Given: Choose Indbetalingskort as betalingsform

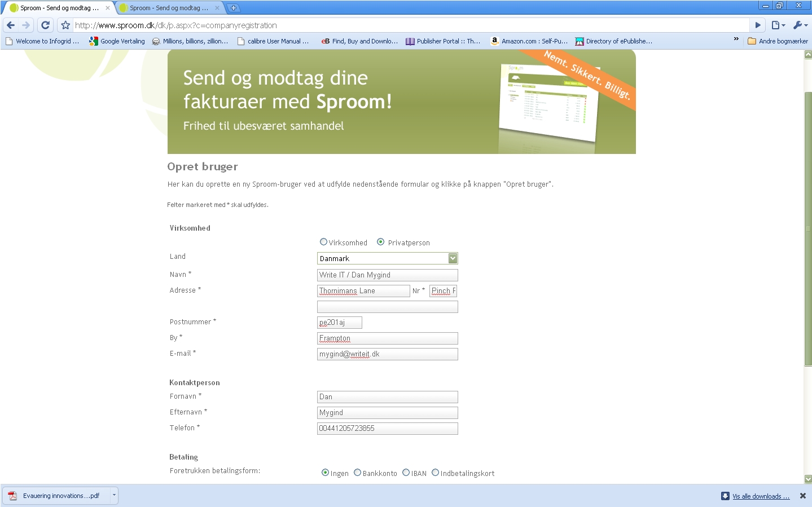Looking at the screenshot, I should (x=435, y=473).
